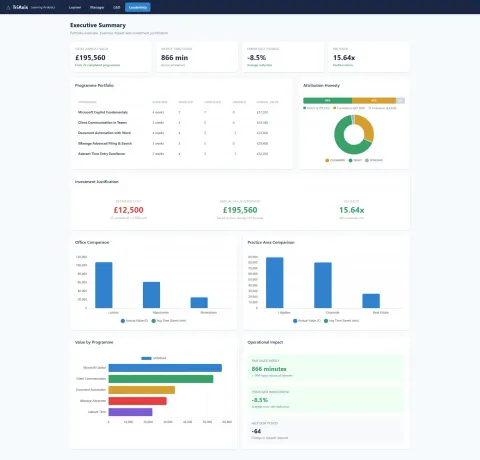Click the green segment of attribution bar
The width and height of the screenshot is (480, 460).
point(327,100)
